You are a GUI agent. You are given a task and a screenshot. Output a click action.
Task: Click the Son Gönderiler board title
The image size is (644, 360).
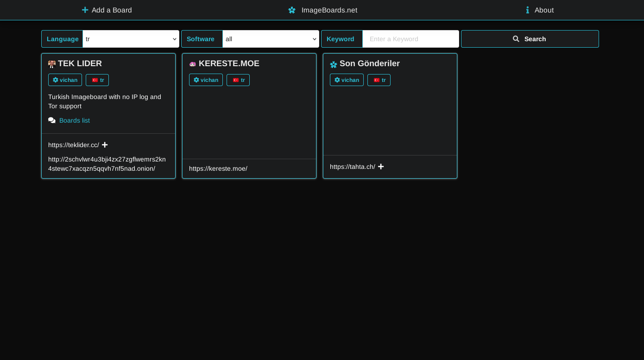(370, 64)
